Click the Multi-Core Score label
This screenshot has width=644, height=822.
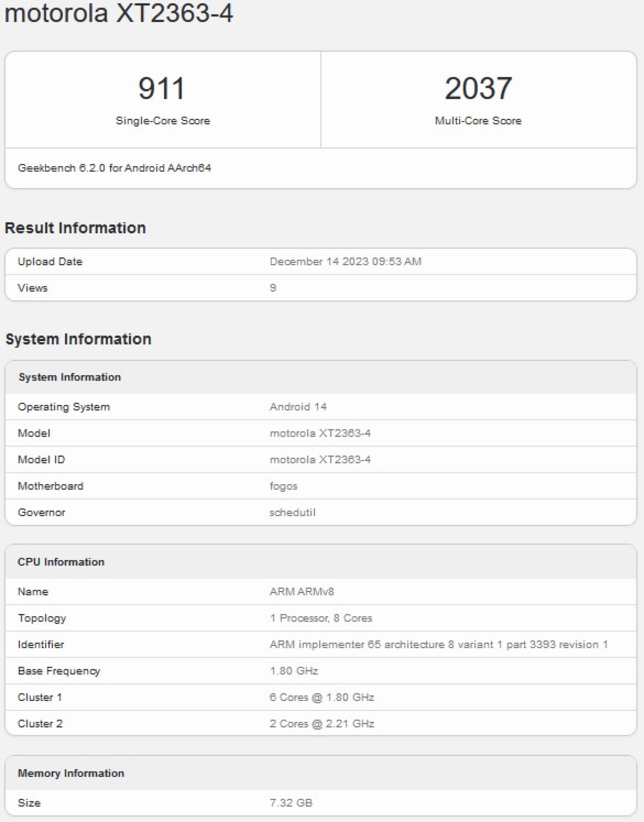(x=478, y=121)
